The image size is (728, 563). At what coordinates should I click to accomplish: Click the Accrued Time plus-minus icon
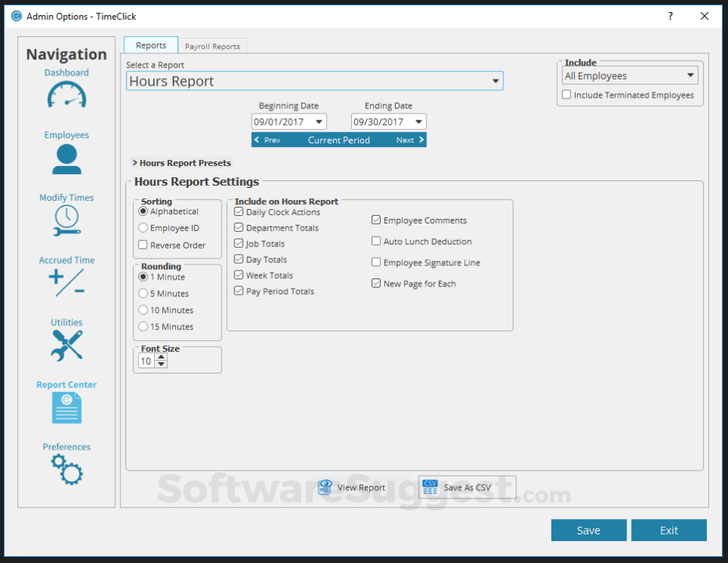[66, 281]
